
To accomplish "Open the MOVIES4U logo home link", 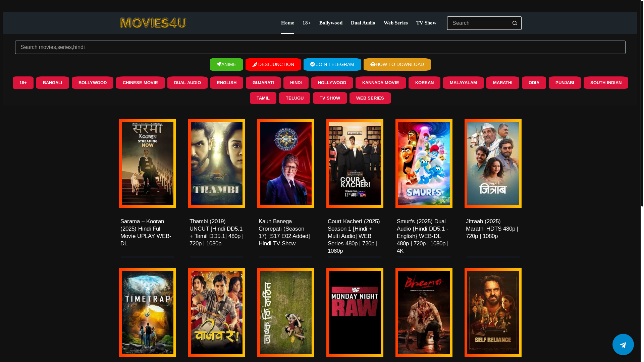I will click(153, 23).
